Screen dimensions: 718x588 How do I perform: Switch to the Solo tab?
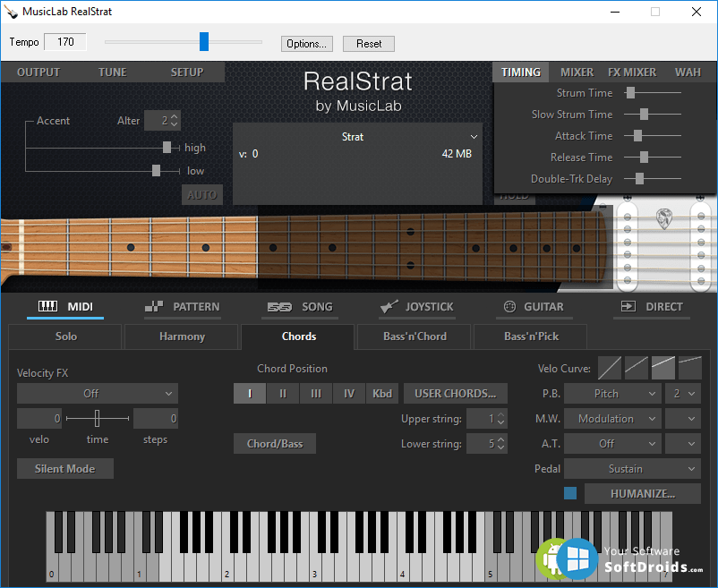(66, 337)
